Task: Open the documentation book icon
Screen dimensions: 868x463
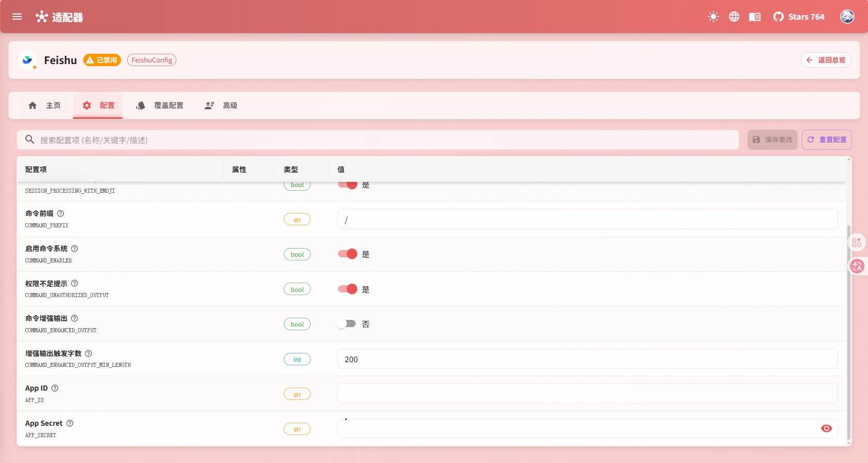Action: click(x=755, y=17)
